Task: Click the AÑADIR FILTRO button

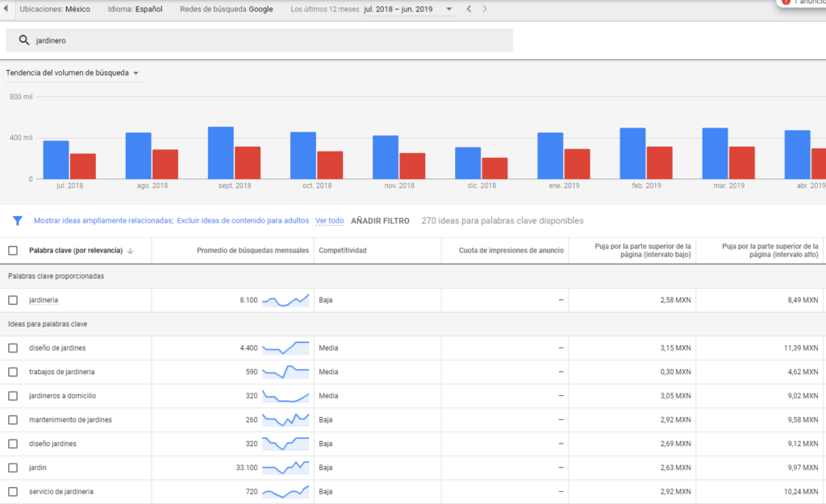Action: (381, 221)
